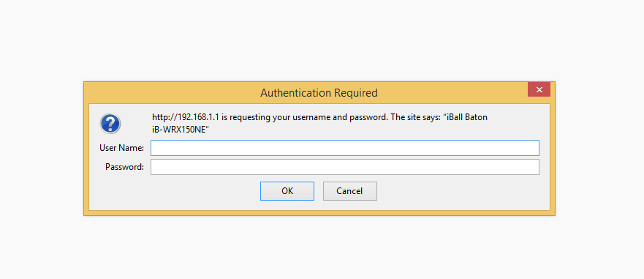
Task: Focus the Password text field
Action: tap(344, 167)
